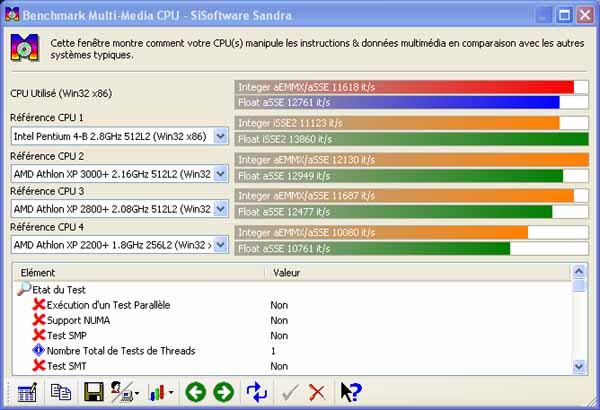Screen dimensions: 600x410
Task: Select Test SMT row text
Action: pos(67,366)
